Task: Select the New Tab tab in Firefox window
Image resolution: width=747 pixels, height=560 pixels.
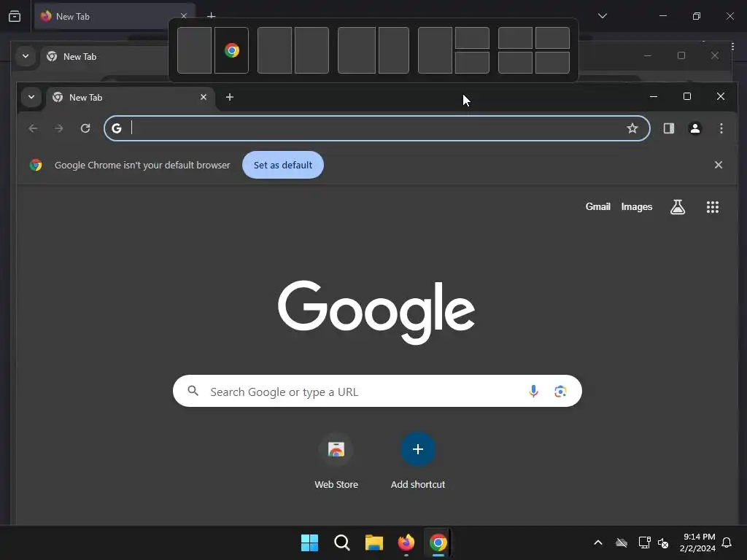Action: point(115,16)
